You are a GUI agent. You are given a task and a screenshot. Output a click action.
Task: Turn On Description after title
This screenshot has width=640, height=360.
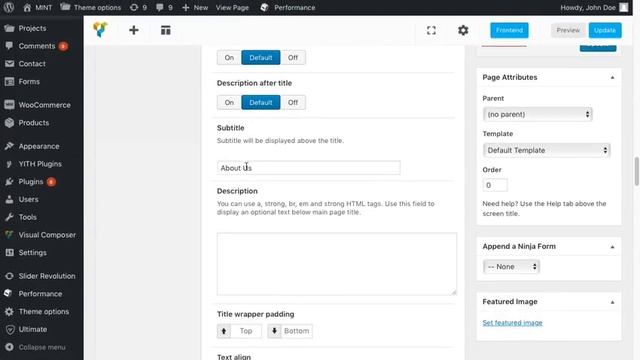pos(229,102)
